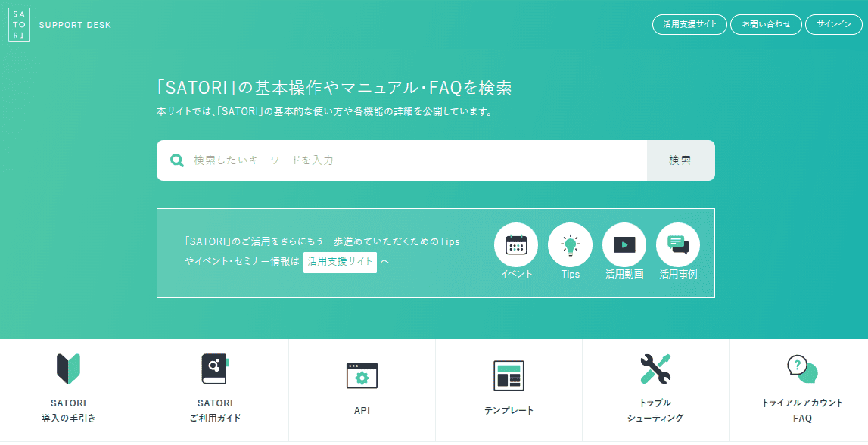Click the SATORI ご利用ガイド book icon
868x445 pixels.
(215, 369)
